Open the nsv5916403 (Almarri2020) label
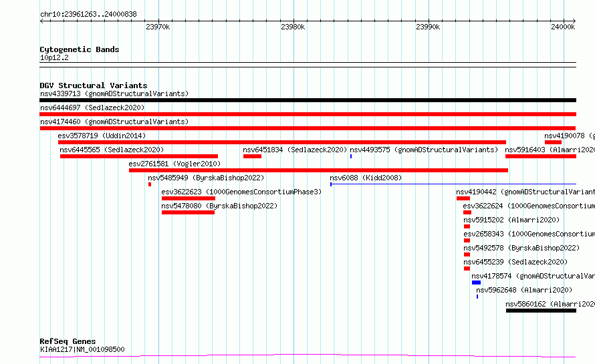 pyautogui.click(x=550, y=150)
